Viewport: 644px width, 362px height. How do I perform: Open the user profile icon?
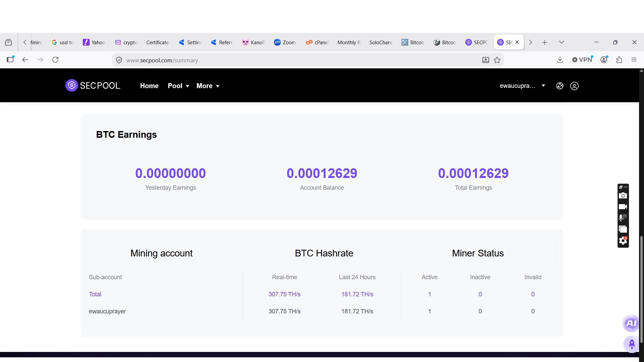point(574,86)
